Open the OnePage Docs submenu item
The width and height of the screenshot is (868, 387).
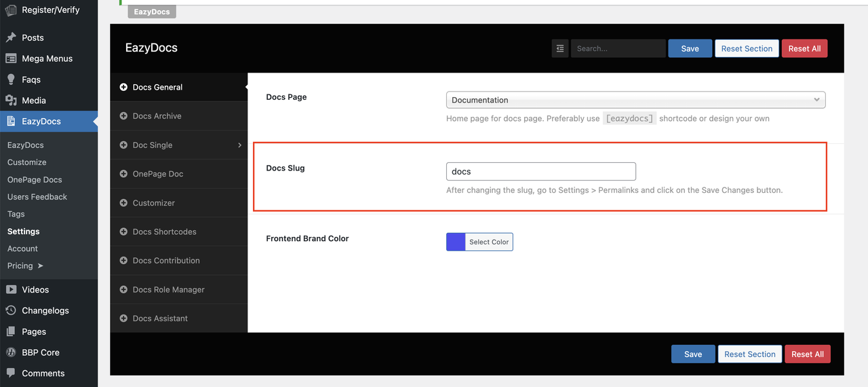(x=35, y=179)
